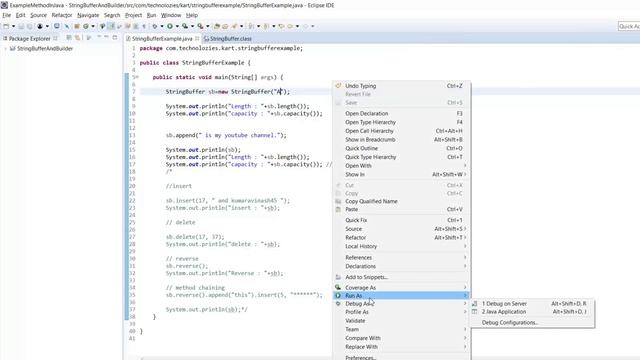640x360 pixels.
Task: Close the StringBufferExample.java tab
Action: pyautogui.click(x=197, y=38)
